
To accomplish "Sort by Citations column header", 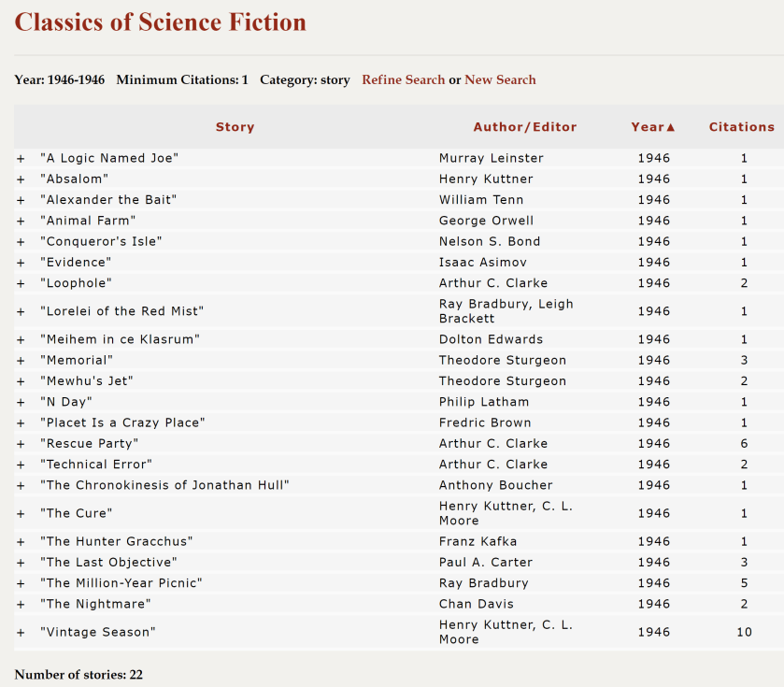I will [x=741, y=127].
